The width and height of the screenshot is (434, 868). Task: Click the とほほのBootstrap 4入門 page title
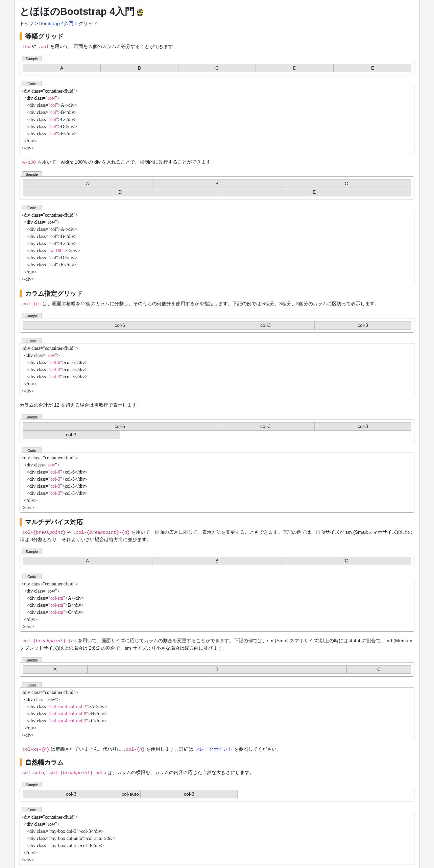tap(77, 12)
